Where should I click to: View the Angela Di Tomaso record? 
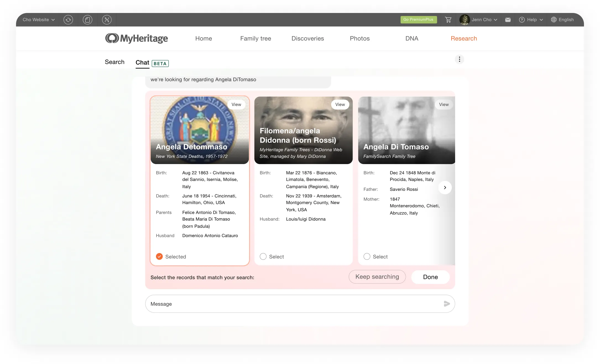click(x=444, y=104)
